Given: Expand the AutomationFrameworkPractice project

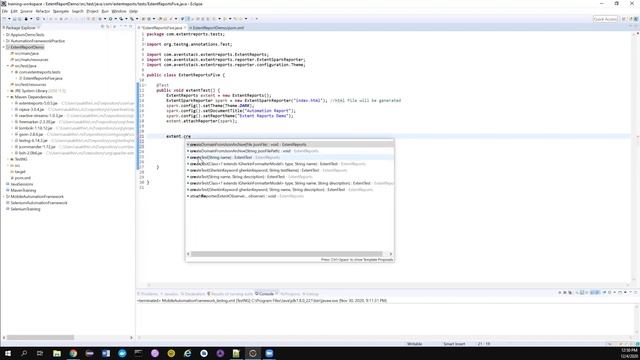Looking at the screenshot, I should (x=4, y=41).
